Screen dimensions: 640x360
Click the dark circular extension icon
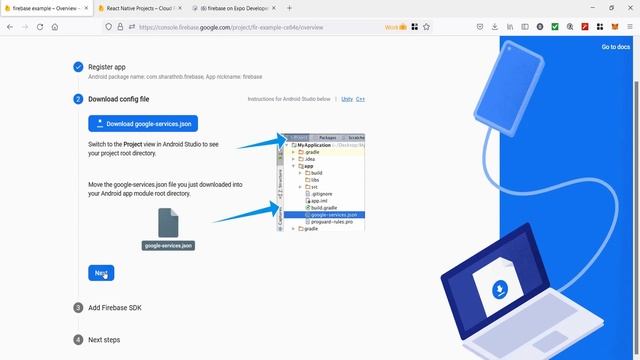tap(540, 27)
